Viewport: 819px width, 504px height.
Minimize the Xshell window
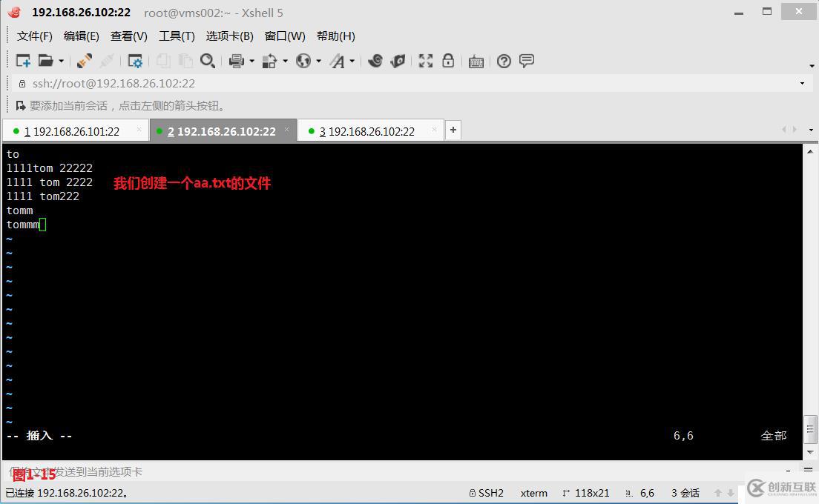point(739,12)
